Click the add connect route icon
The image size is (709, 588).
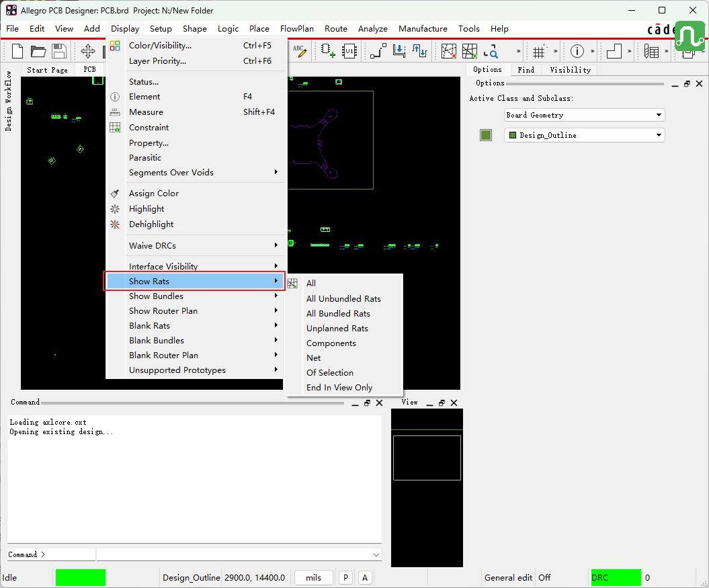pos(378,51)
